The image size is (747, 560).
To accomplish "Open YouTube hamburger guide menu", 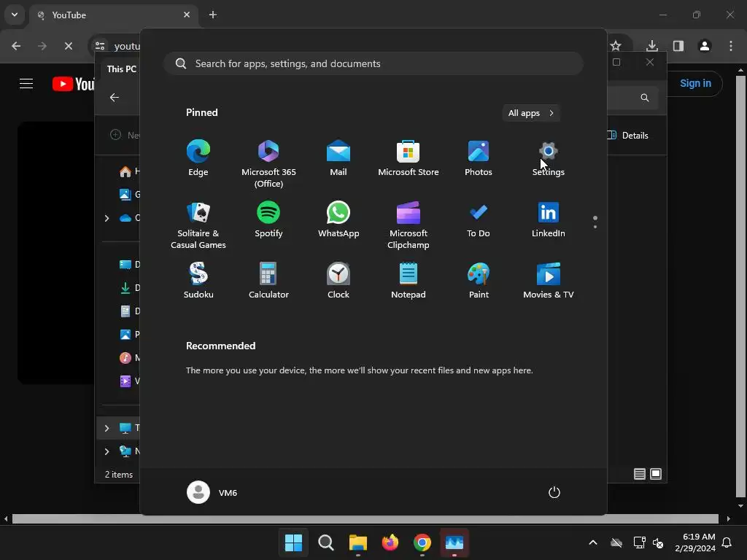I will point(26,84).
